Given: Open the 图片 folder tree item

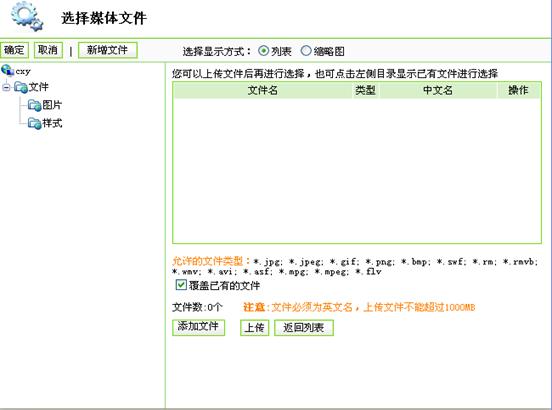Looking at the screenshot, I should 52,105.
